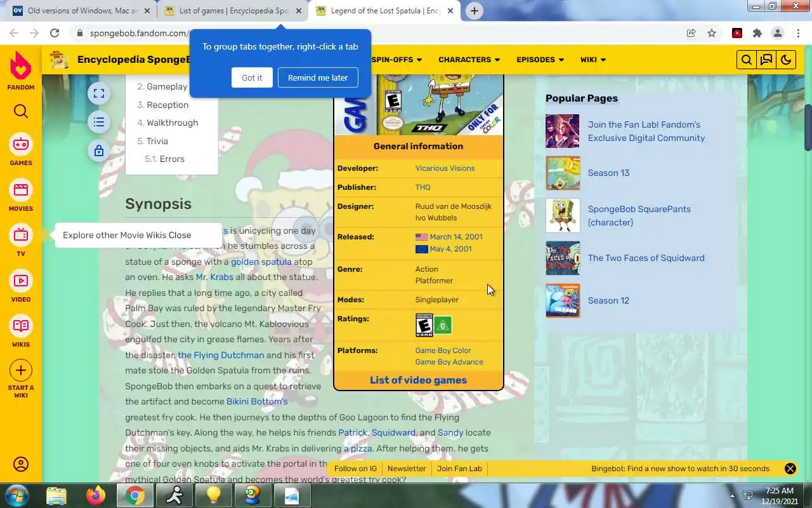
Task: Open the Wikis book icon
Action: [21, 326]
